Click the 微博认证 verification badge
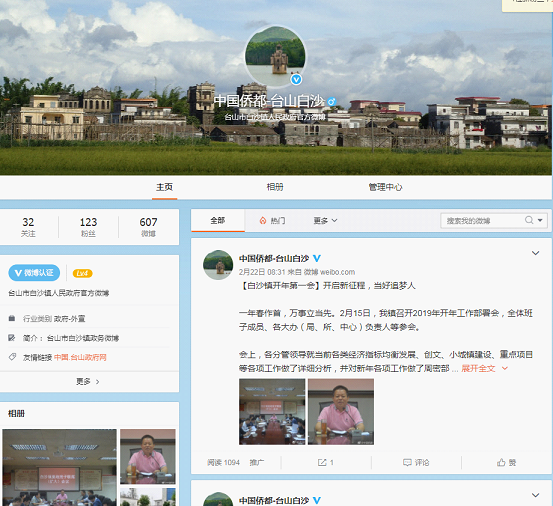 (34, 273)
